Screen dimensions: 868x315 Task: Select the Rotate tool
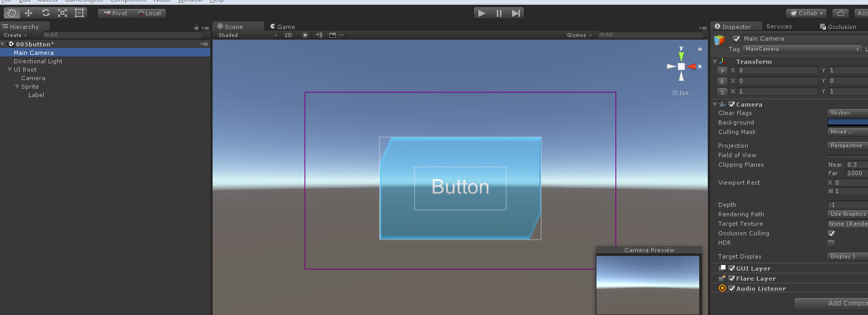click(46, 13)
